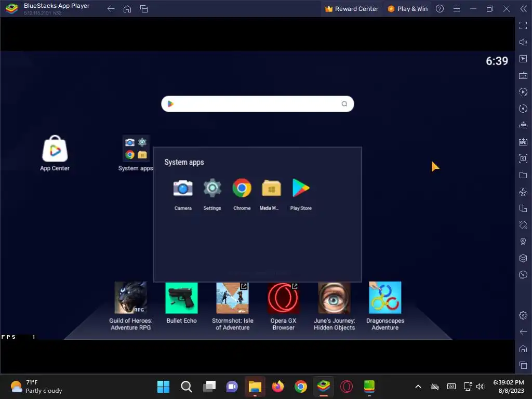Open the Media Manager app
This screenshot has width=532, height=399.
271,188
